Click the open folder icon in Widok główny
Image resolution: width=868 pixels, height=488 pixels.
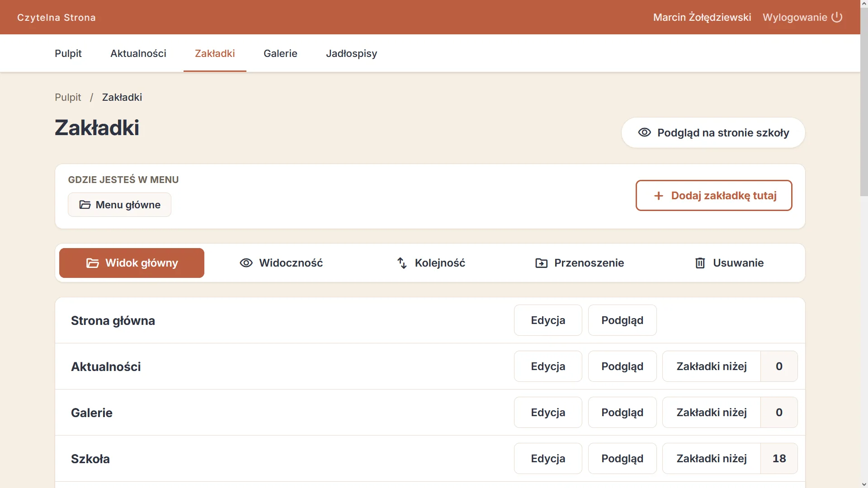[93, 263]
